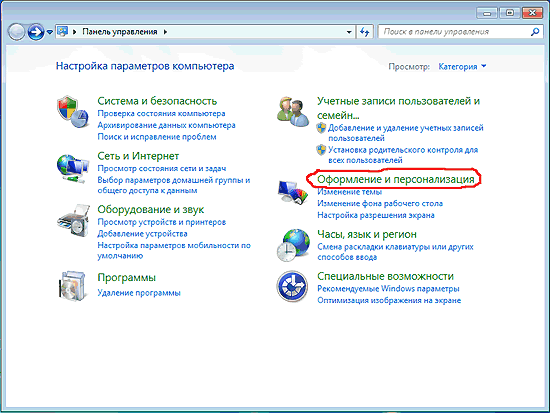Open the Appearance and Personalization monitor icon

[293, 192]
